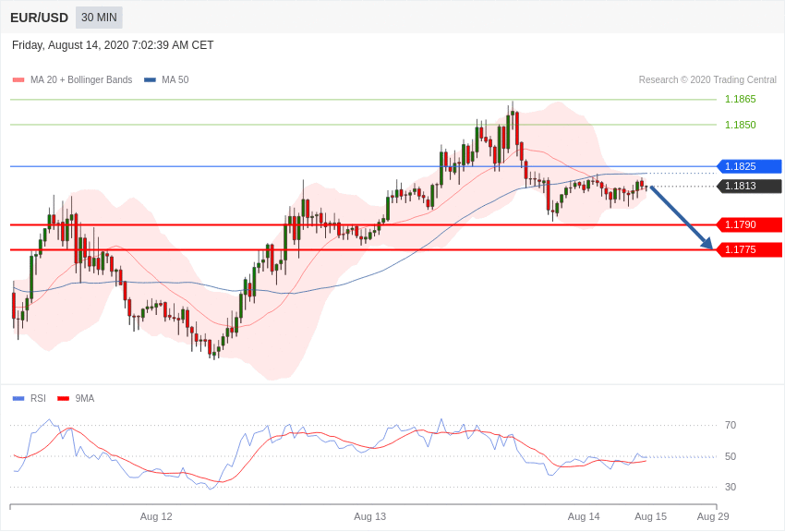Click the date and time text line
785x532 pixels.
[x=113, y=45]
